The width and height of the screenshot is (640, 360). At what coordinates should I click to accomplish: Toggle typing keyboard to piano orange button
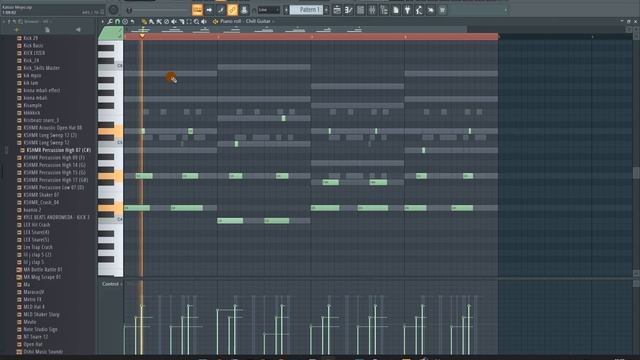pyautogui.click(x=197, y=10)
